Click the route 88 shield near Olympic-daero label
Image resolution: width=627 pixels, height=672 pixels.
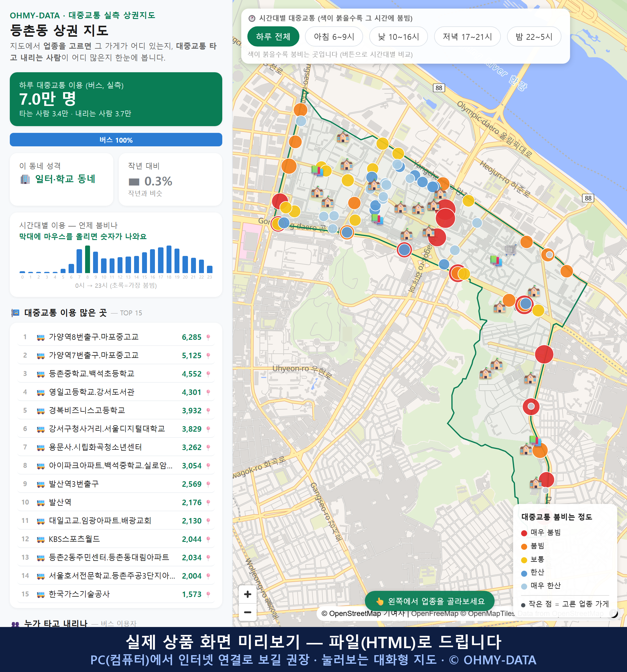coord(439,88)
